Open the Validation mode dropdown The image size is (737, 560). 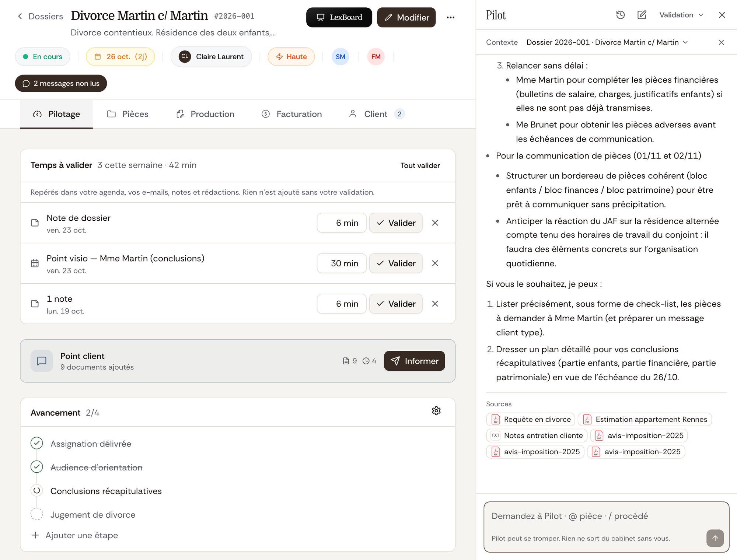(x=681, y=15)
